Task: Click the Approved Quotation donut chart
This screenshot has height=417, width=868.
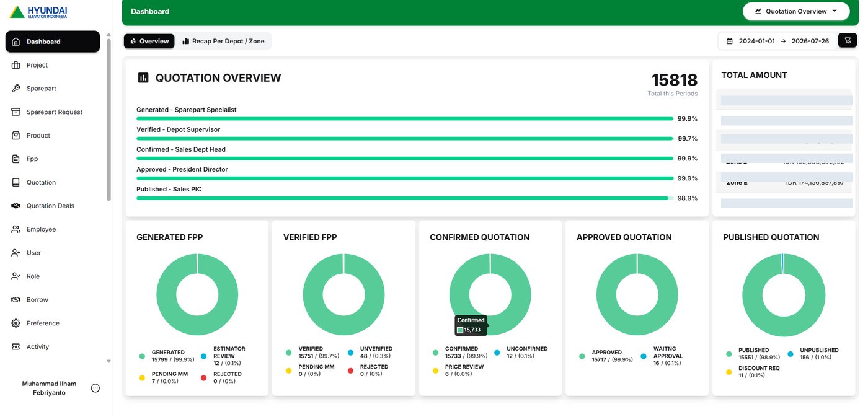Action: 637,295
